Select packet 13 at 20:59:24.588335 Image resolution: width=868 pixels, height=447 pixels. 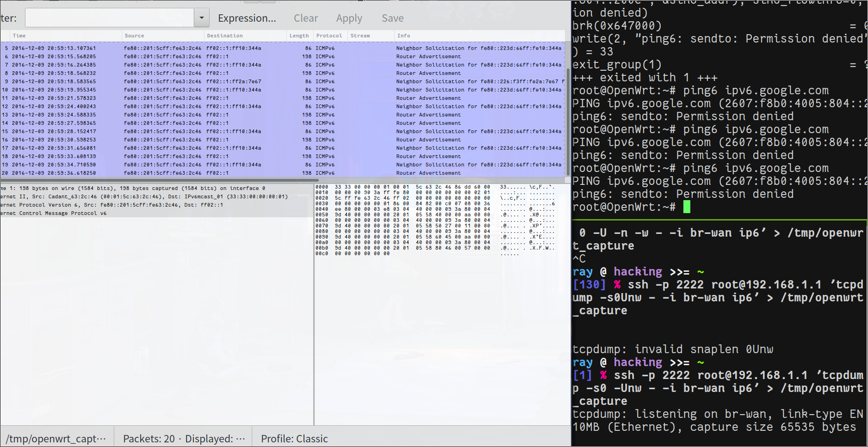pos(282,115)
